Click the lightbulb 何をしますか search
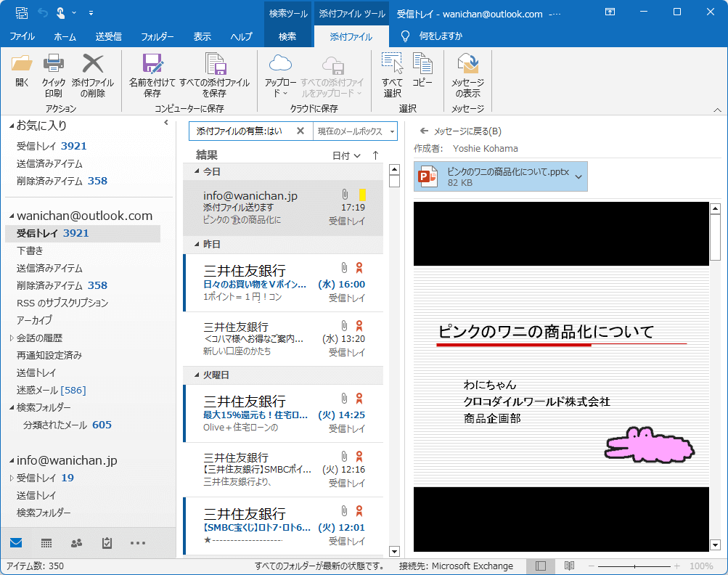 coord(432,36)
